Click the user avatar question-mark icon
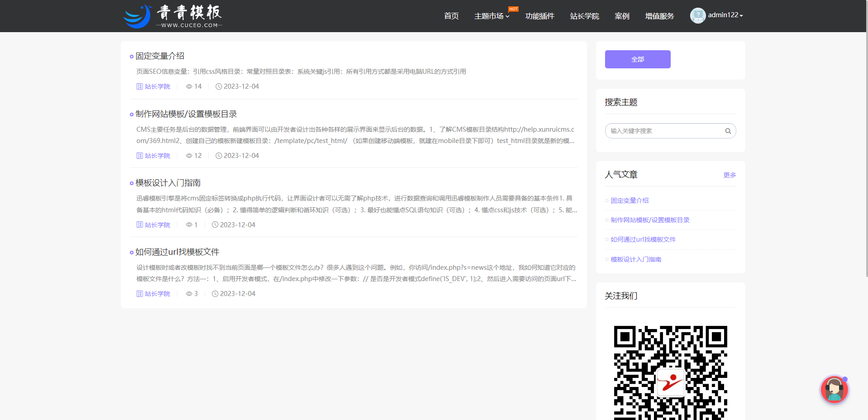 pos(697,15)
